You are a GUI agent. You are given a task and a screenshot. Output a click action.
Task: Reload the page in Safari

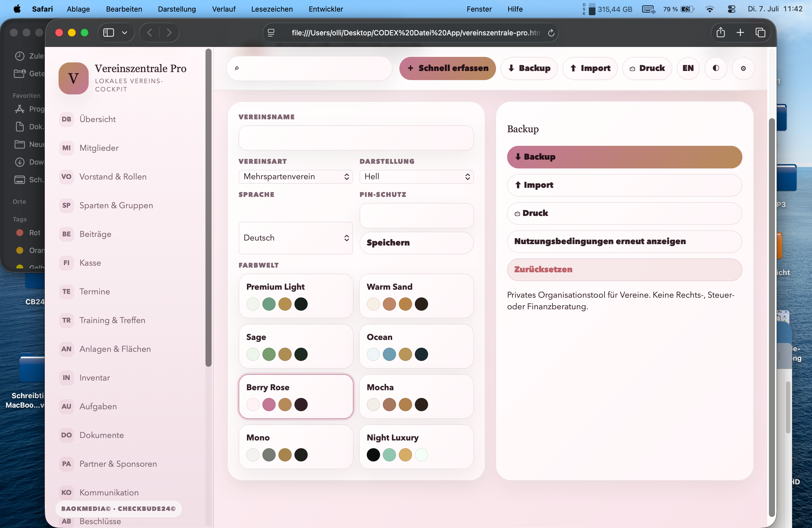[x=551, y=33]
